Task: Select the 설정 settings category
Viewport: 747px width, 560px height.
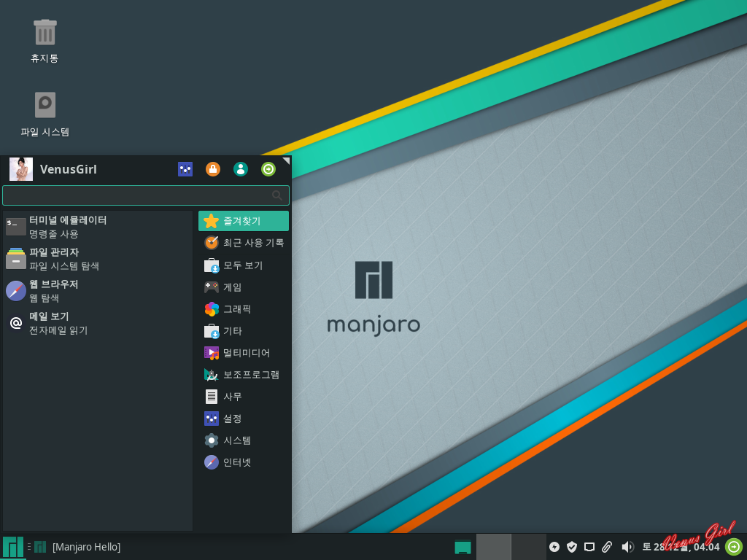Action: click(x=244, y=419)
